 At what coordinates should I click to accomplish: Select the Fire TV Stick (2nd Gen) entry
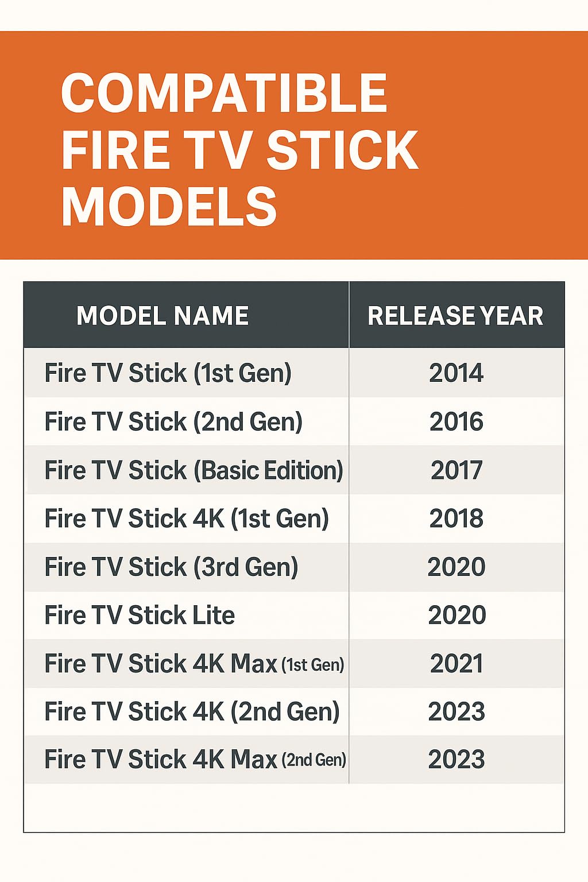click(x=173, y=422)
